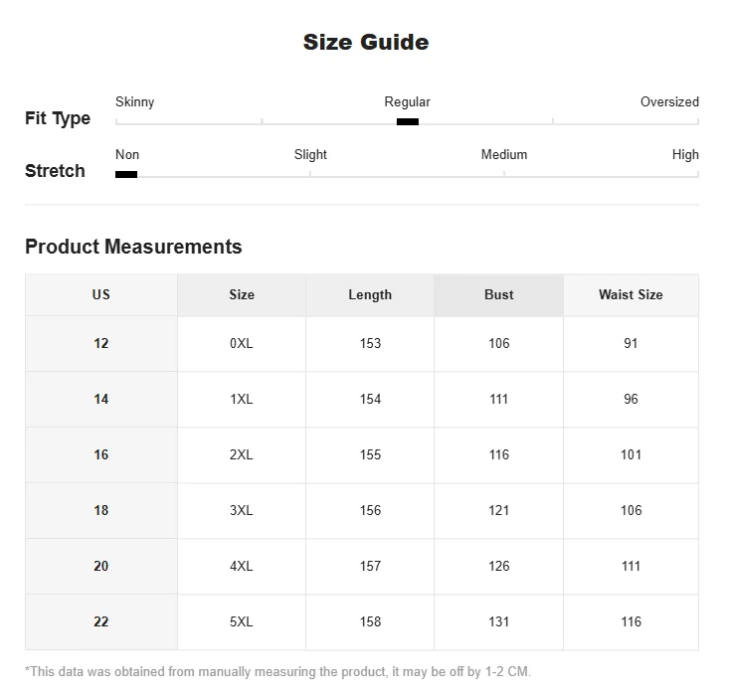The image size is (733, 700).
Task: Click the 2XL size cell
Action: [x=242, y=454]
